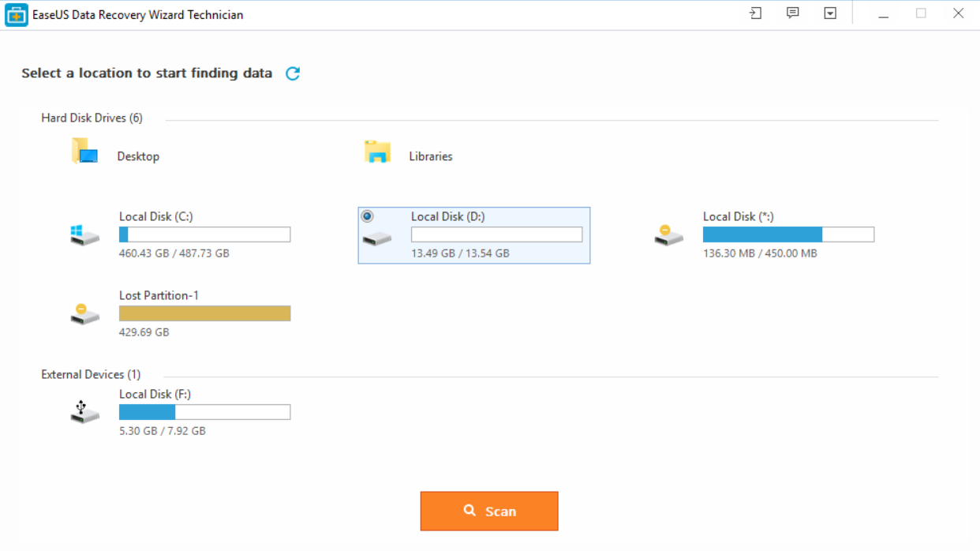The image size is (980, 551).
Task: Click the Lost Partition-1 drive icon
Action: [x=84, y=313]
